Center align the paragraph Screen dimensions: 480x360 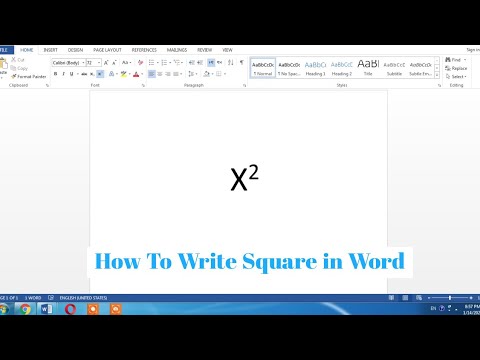pos(160,74)
